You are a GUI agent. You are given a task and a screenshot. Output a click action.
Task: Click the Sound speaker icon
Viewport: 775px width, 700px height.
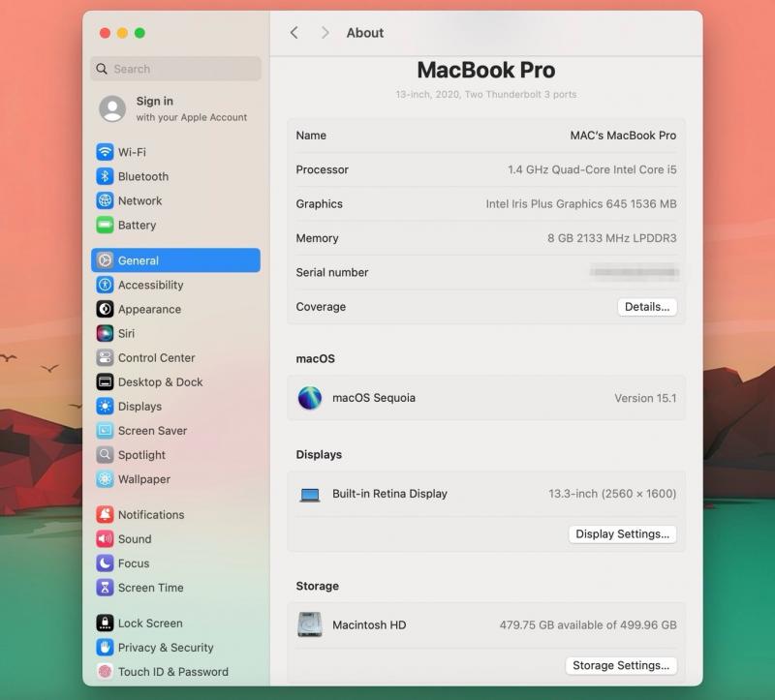click(105, 538)
